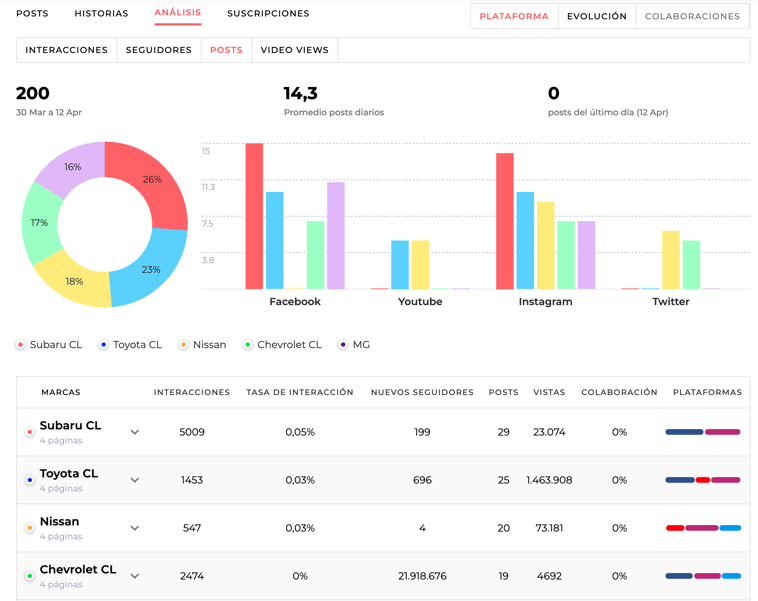Expand the Chevrolet CL row chevron
The width and height of the screenshot is (758, 601).
coord(135,576)
